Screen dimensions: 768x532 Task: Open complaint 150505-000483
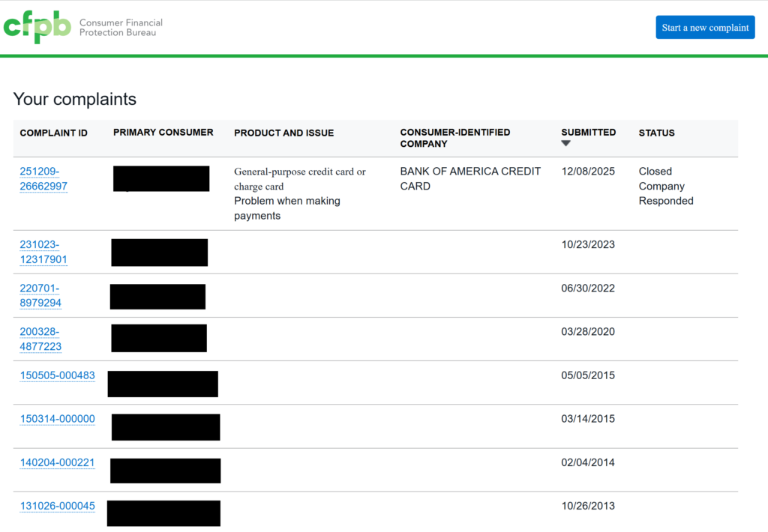click(57, 375)
